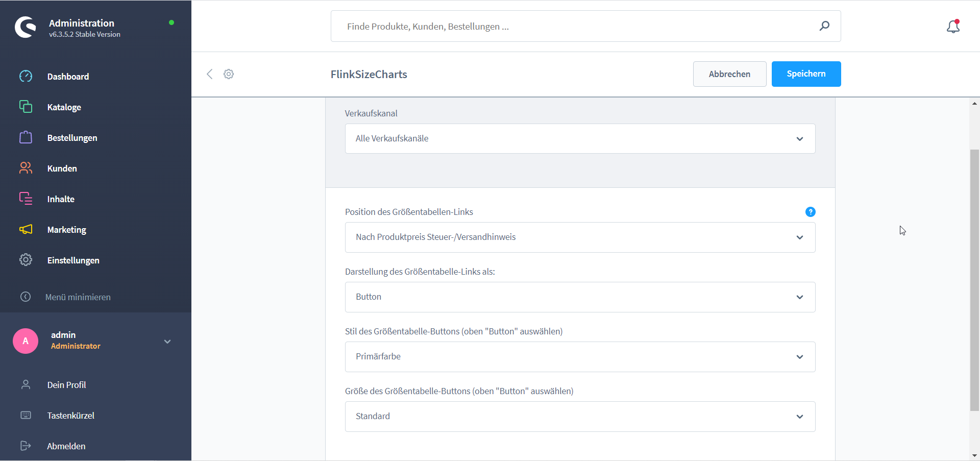Click the Speichern button
This screenshot has height=461, width=980.
(806, 74)
